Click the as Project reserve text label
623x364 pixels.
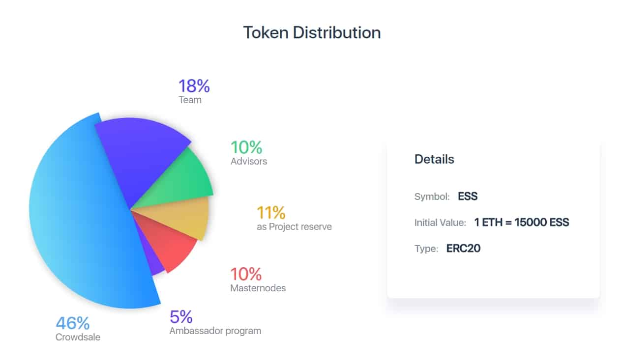pyautogui.click(x=294, y=227)
